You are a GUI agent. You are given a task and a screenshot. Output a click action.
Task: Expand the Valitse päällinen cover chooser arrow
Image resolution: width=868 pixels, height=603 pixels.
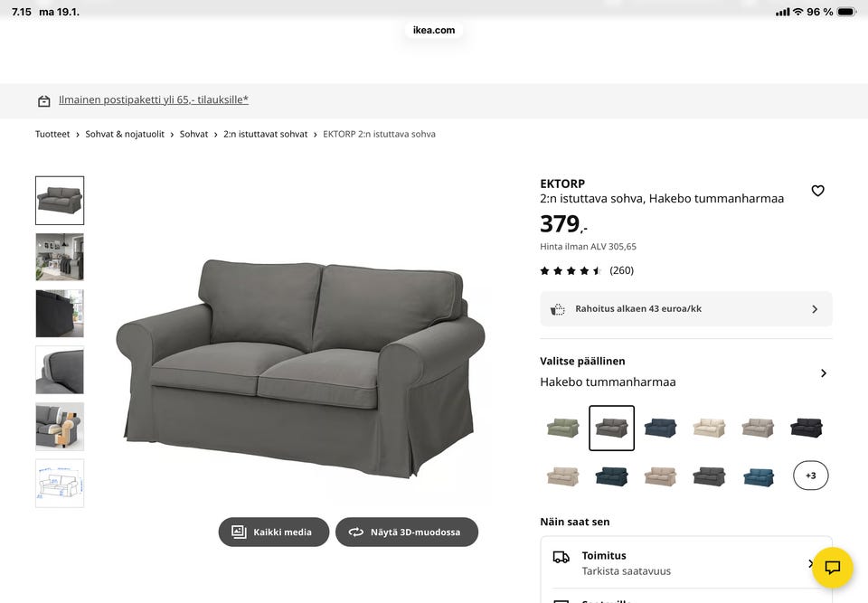tap(823, 373)
